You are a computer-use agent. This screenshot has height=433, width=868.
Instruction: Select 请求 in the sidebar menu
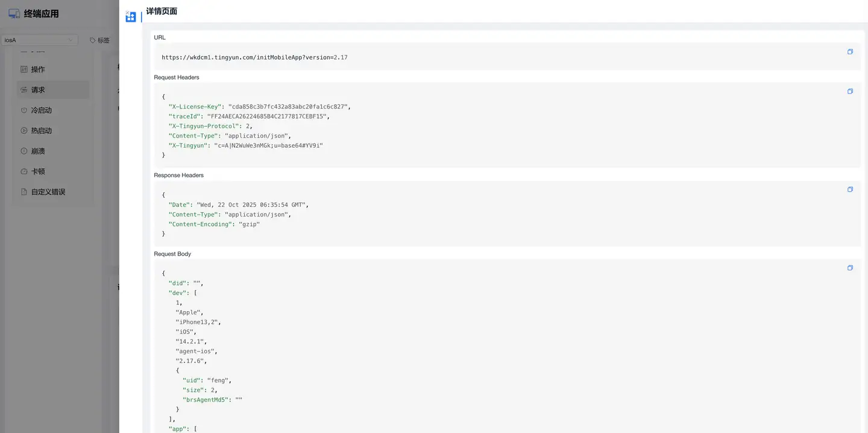point(38,90)
